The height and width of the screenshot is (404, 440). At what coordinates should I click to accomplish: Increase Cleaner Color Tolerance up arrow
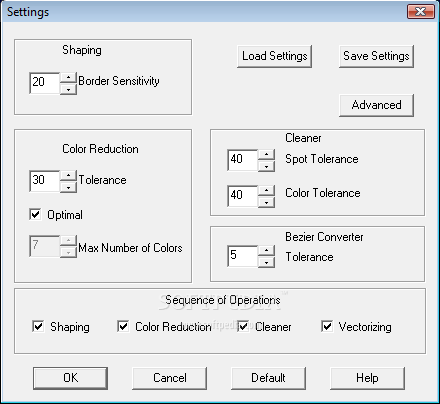coord(266,190)
